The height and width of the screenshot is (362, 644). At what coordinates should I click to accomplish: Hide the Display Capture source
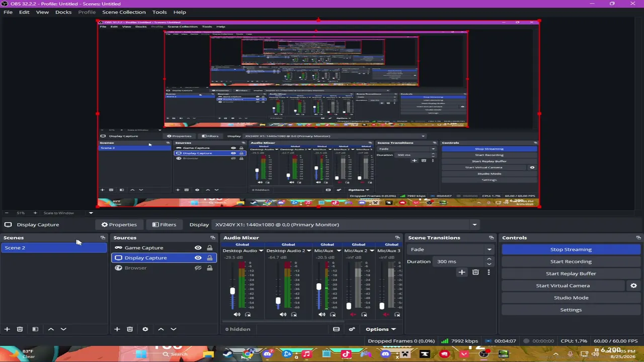(198, 258)
